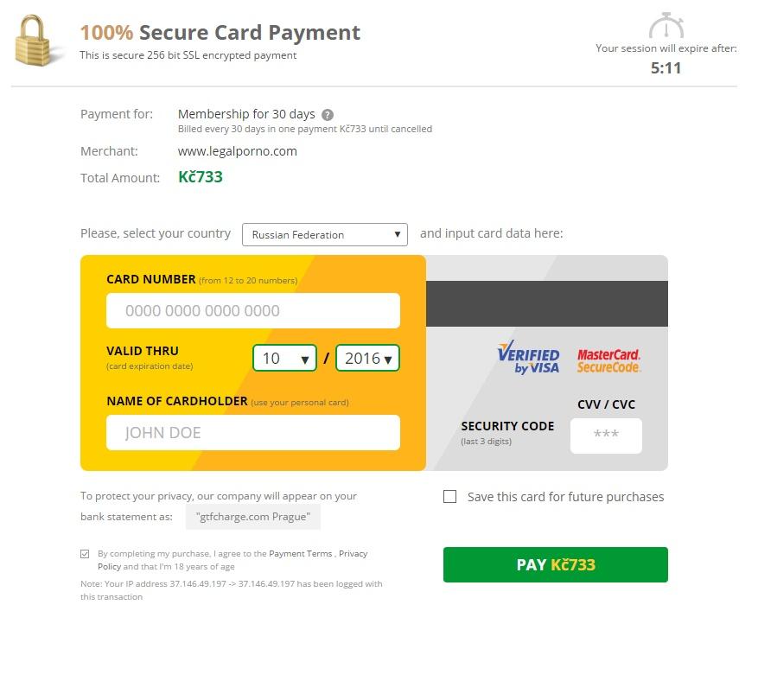758x700 pixels.
Task: Click the www.legalporno.com merchant text
Action: [238, 151]
